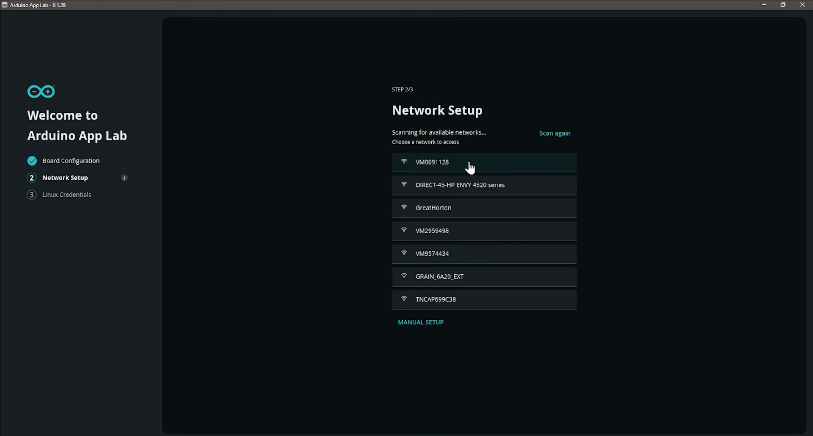Click Wi-Fi icon of the TNCAP699C3B network
Image resolution: width=813 pixels, height=436 pixels.
click(404, 299)
